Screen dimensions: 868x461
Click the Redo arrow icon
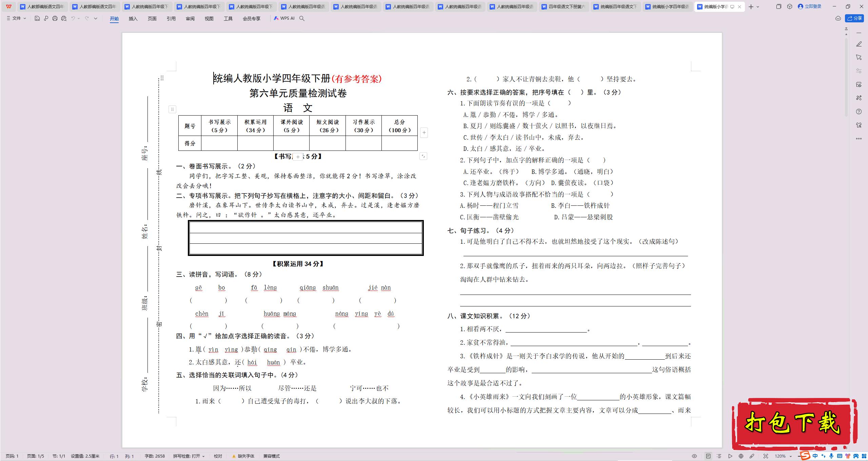coord(87,18)
